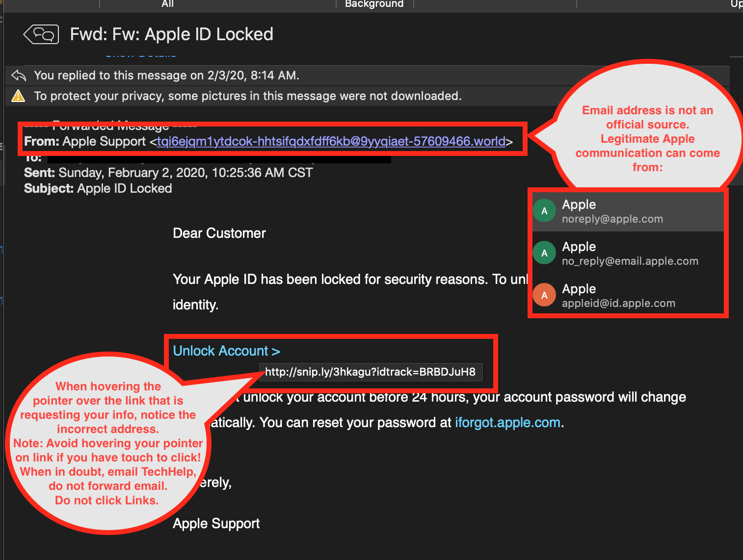
Task: Click the Subject line 'Apple ID Locked'
Action: point(98,188)
